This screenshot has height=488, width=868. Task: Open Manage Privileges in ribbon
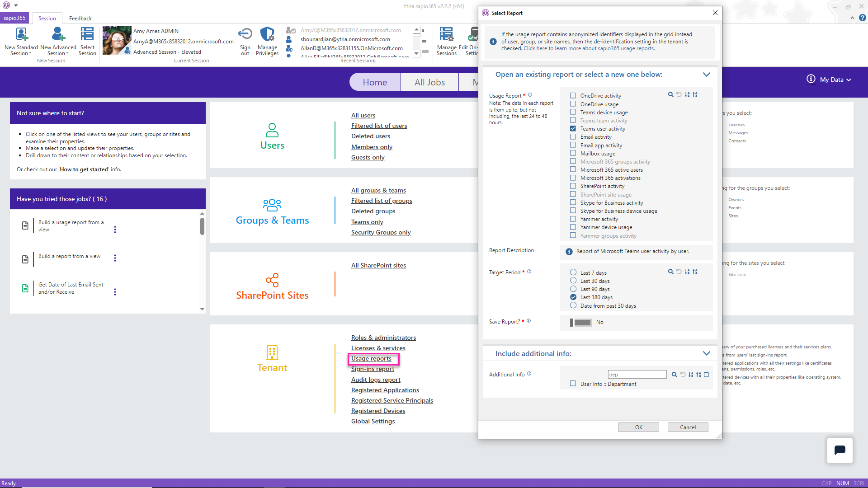[267, 41]
